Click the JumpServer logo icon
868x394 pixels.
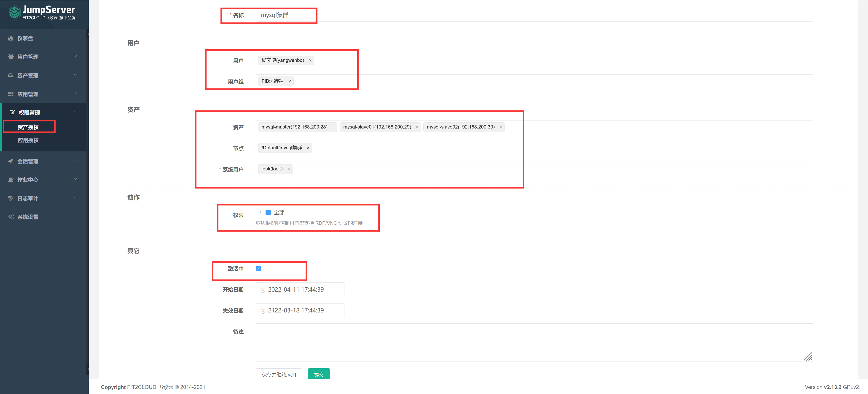14,13
